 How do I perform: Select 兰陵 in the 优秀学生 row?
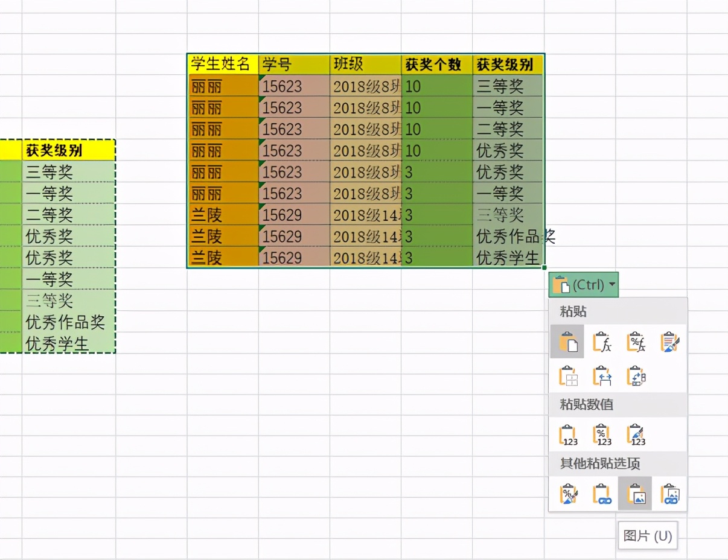223,258
